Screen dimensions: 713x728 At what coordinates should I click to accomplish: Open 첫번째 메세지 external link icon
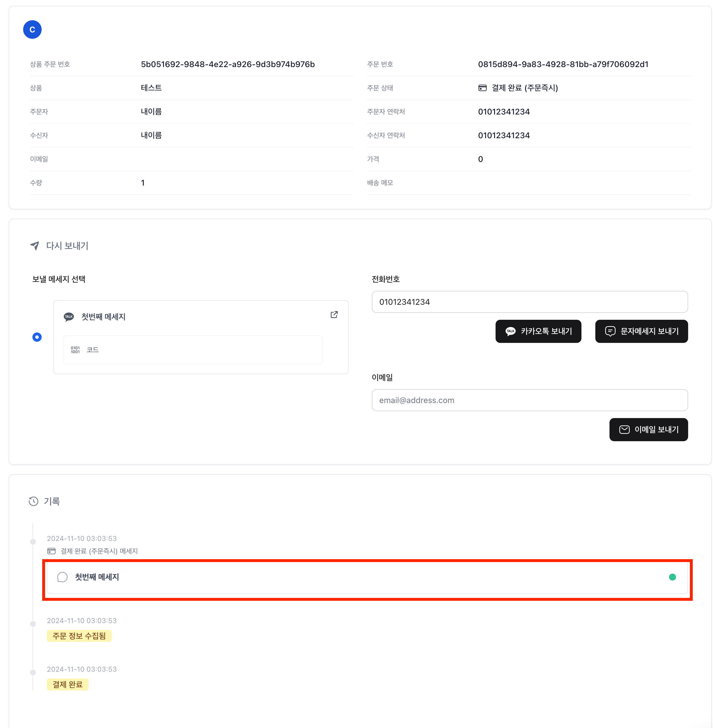334,315
